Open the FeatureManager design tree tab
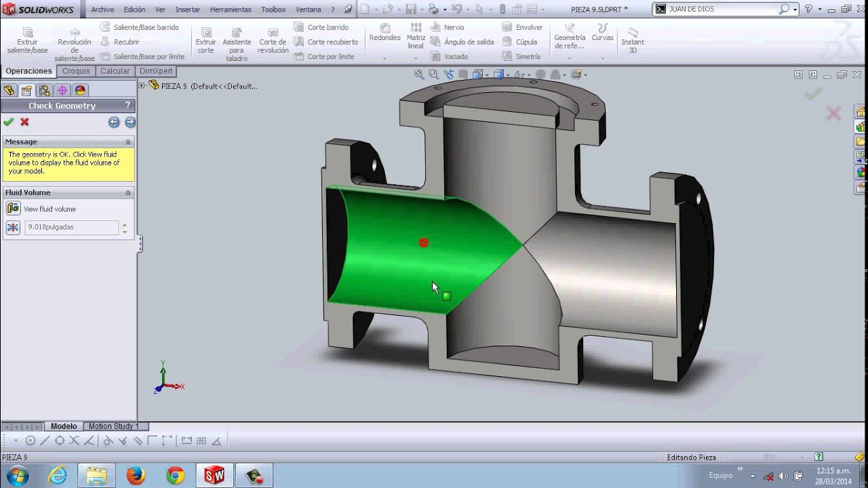Image resolution: width=868 pixels, height=488 pixels. (9, 90)
